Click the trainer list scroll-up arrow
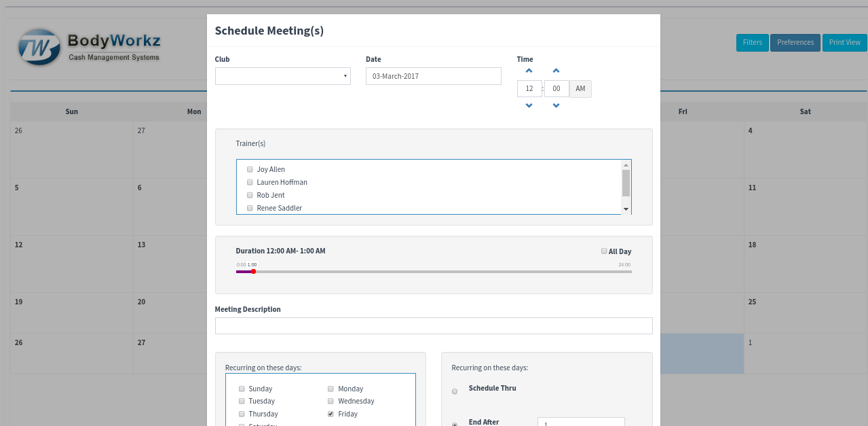The height and width of the screenshot is (426, 868). click(x=626, y=164)
